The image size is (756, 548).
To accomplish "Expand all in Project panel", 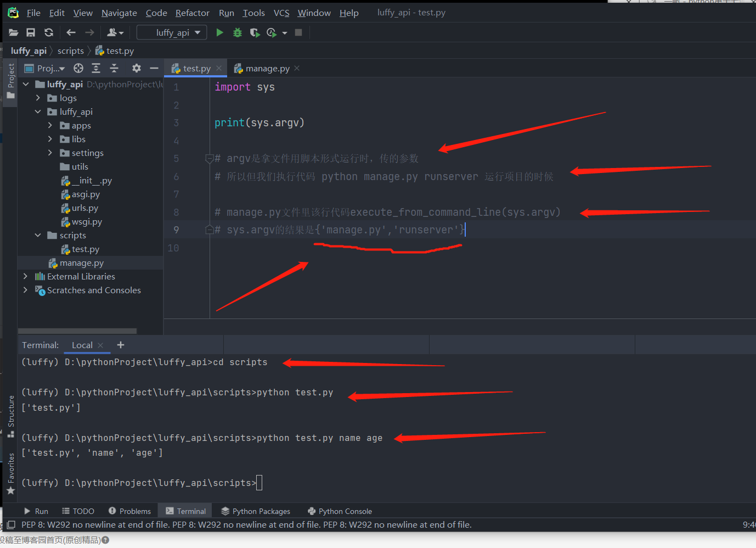I will [x=96, y=68].
